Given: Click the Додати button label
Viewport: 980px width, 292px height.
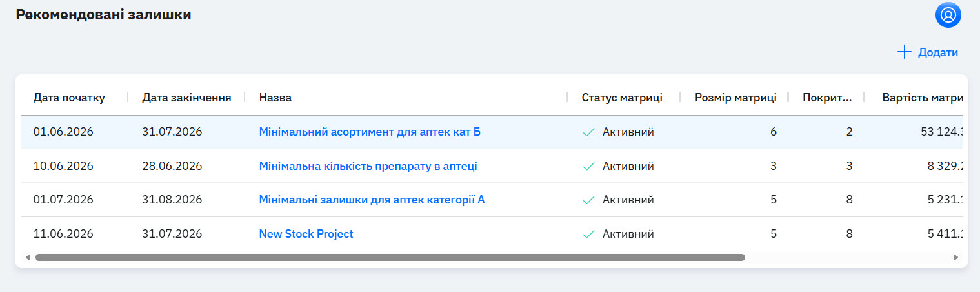Looking at the screenshot, I should [937, 53].
